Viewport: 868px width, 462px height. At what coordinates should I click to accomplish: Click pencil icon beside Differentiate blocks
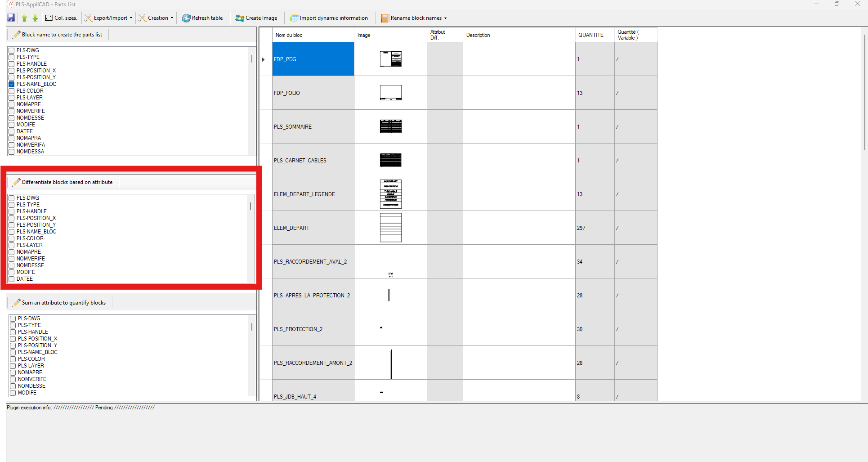pyautogui.click(x=17, y=182)
